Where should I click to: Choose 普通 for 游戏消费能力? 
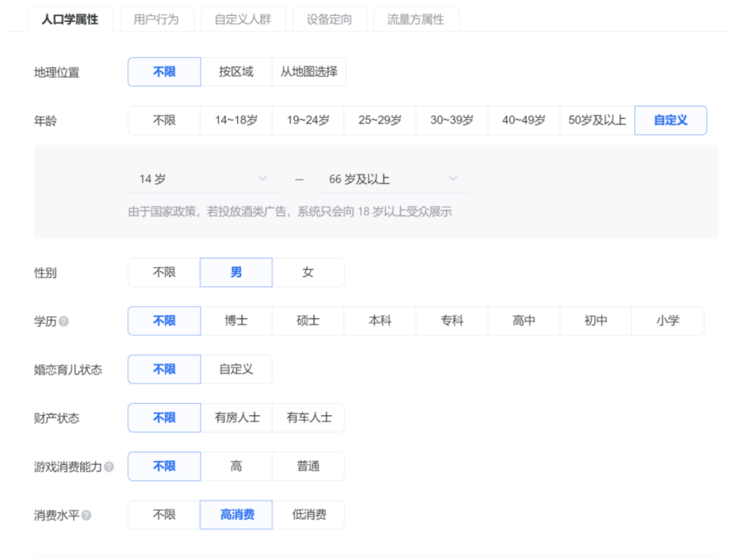[x=308, y=467]
